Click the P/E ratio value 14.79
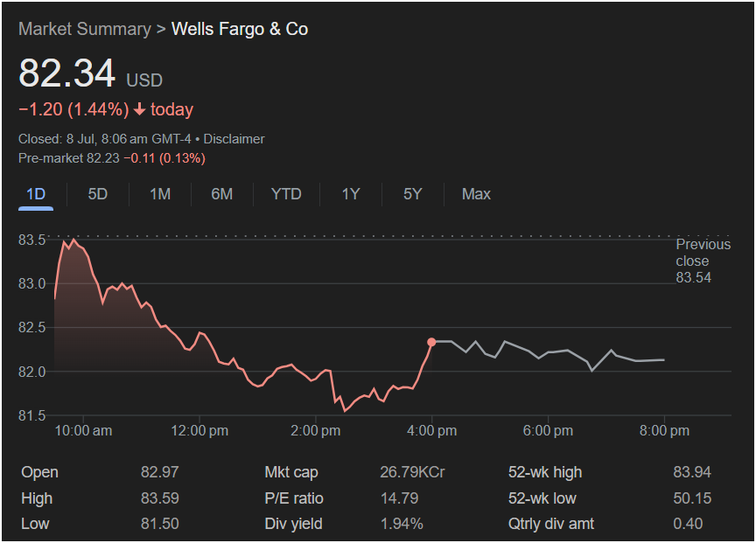The width and height of the screenshot is (756, 543). click(399, 498)
